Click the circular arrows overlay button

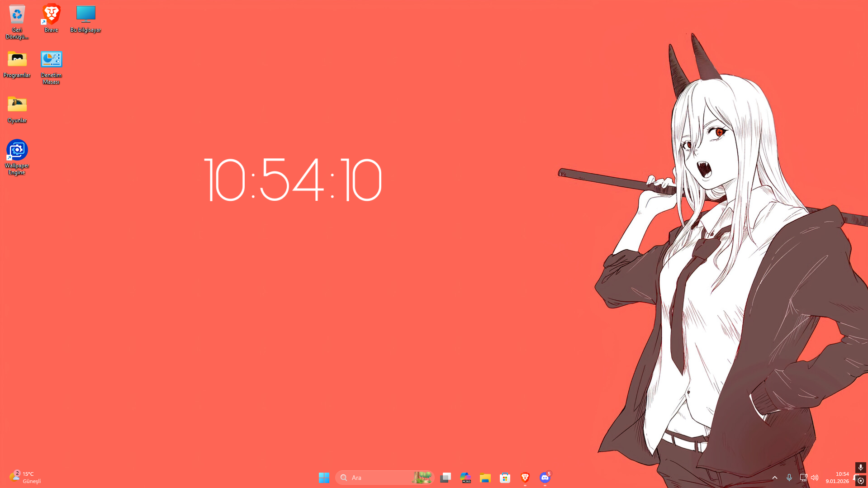coord(861,481)
